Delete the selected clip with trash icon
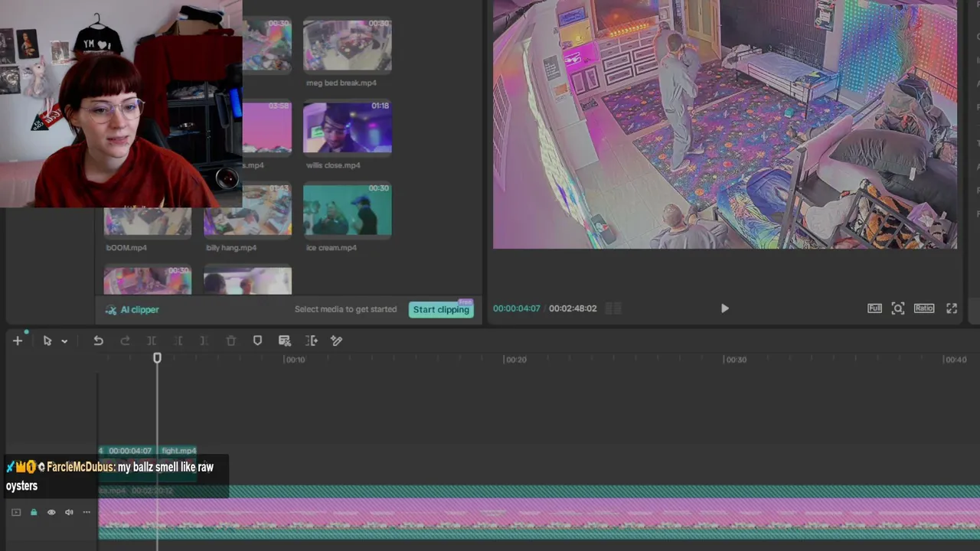980x551 pixels. [230, 341]
